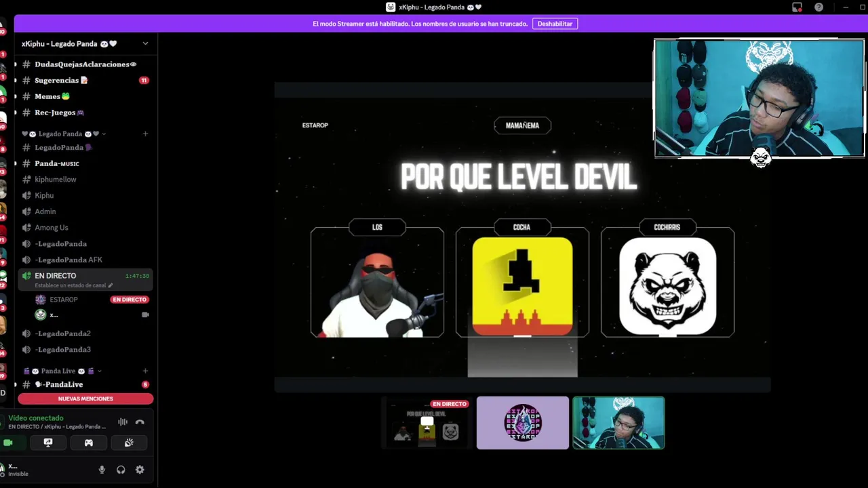Set a channel status under EN DIRECTO

pyautogui.click(x=74, y=285)
